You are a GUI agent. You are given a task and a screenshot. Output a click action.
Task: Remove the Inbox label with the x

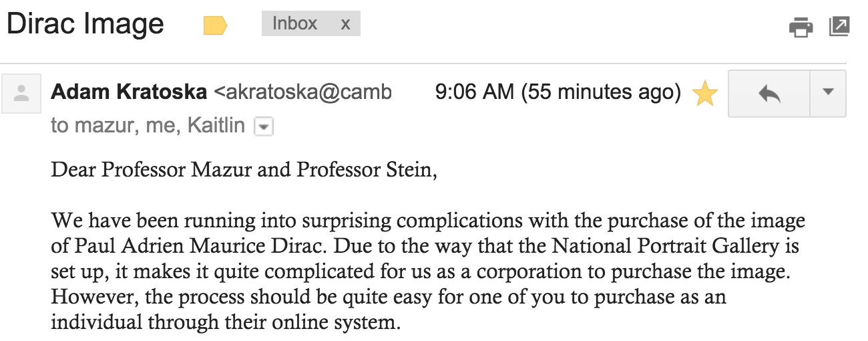(x=345, y=24)
